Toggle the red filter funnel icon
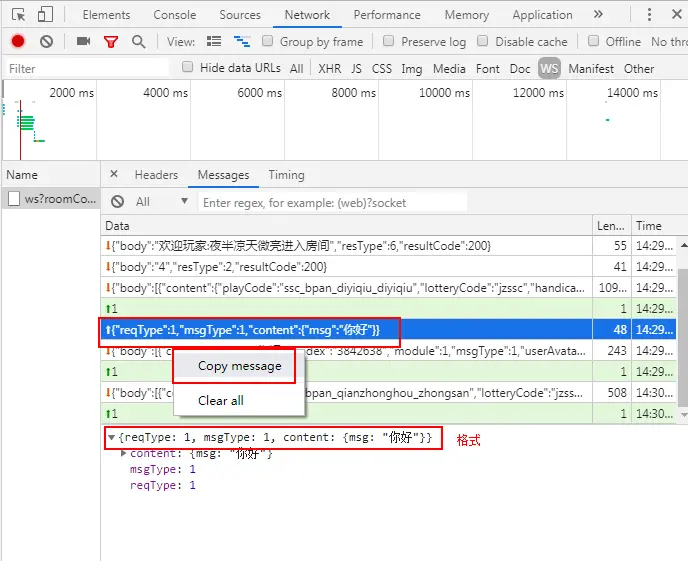Screen dimensions: 688x561 111,42
